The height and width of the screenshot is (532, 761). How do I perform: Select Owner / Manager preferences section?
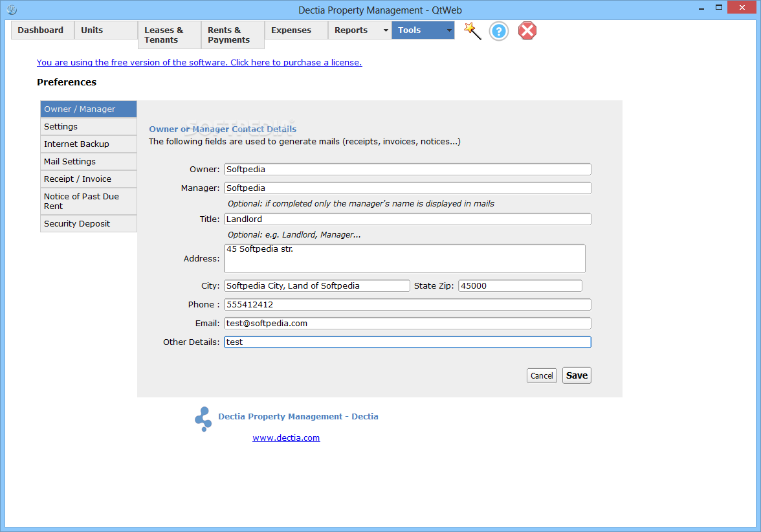pos(88,109)
